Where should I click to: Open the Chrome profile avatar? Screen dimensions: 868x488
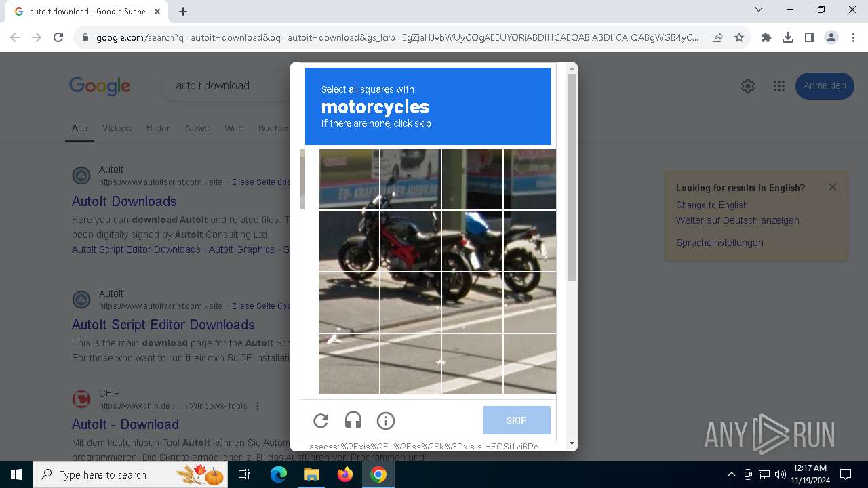click(x=831, y=37)
